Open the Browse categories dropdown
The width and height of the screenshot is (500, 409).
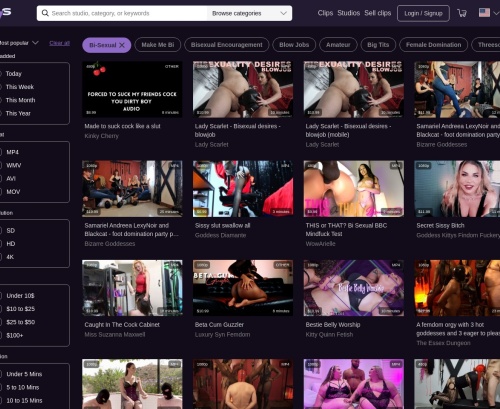(x=249, y=13)
